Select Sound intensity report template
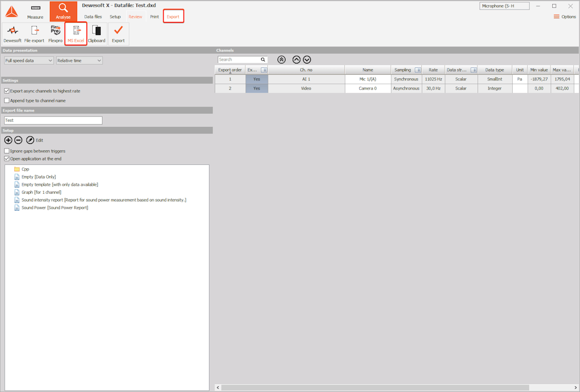This screenshot has width=580, height=392. click(x=100, y=200)
